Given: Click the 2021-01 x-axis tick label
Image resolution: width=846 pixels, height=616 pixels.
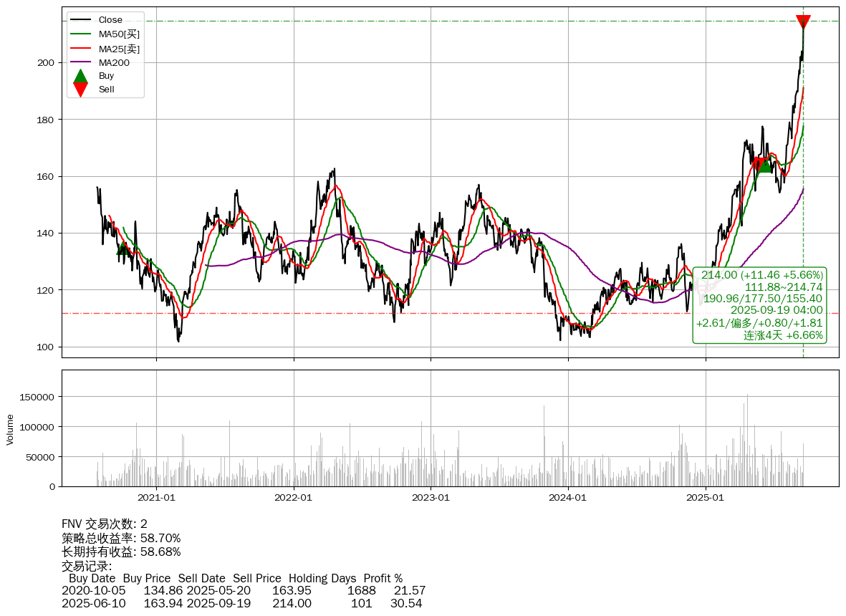Looking at the screenshot, I should click(156, 498).
